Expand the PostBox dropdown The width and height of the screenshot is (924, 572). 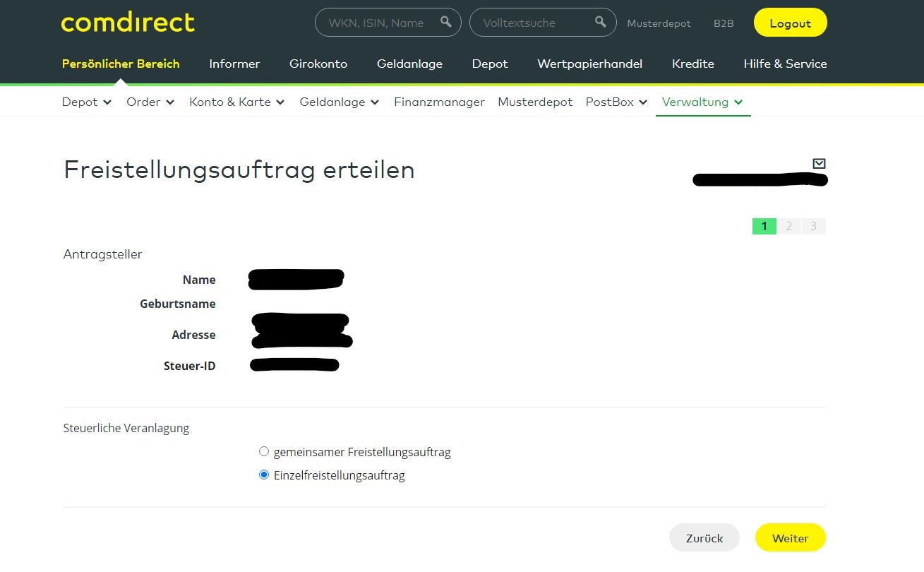pyautogui.click(x=616, y=102)
